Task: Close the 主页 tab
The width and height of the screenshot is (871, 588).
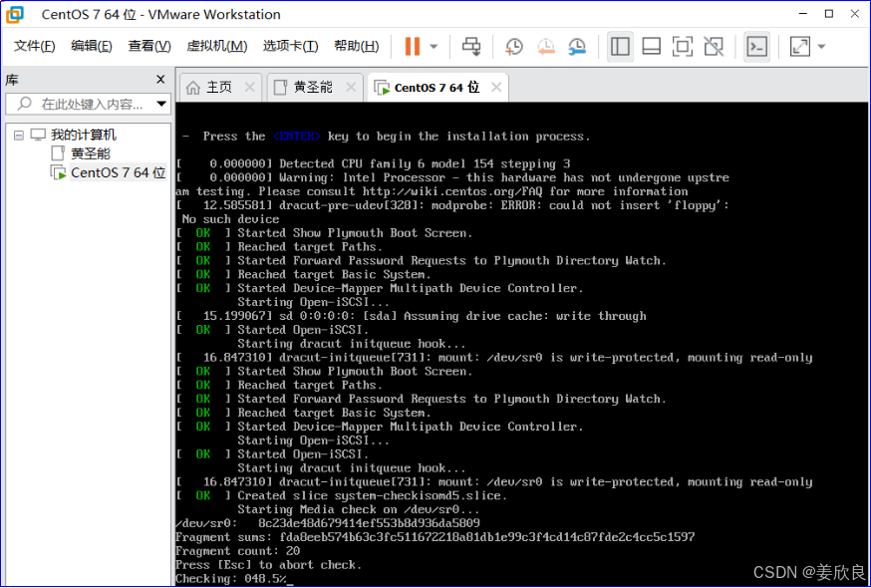Action: [x=249, y=87]
